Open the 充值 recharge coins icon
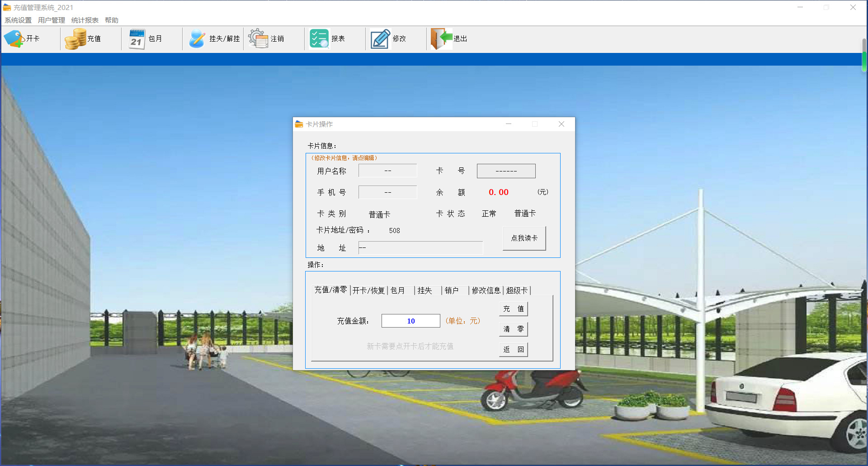The height and width of the screenshot is (466, 868). pos(75,39)
